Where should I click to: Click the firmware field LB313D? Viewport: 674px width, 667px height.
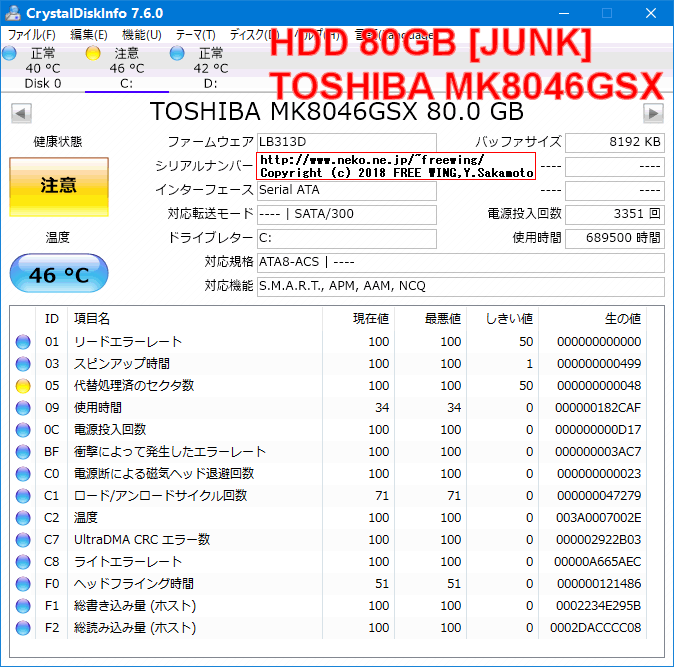pyautogui.click(x=347, y=142)
